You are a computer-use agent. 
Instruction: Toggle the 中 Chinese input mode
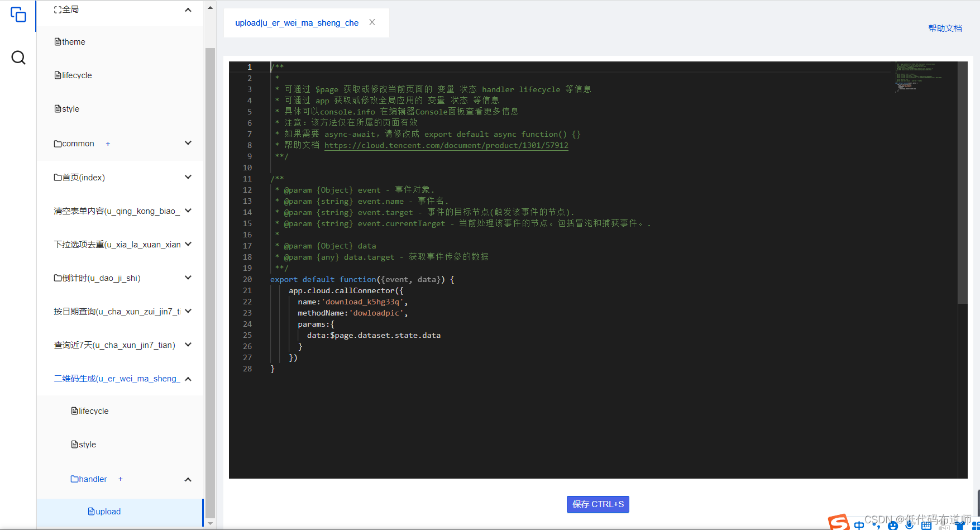click(x=859, y=525)
